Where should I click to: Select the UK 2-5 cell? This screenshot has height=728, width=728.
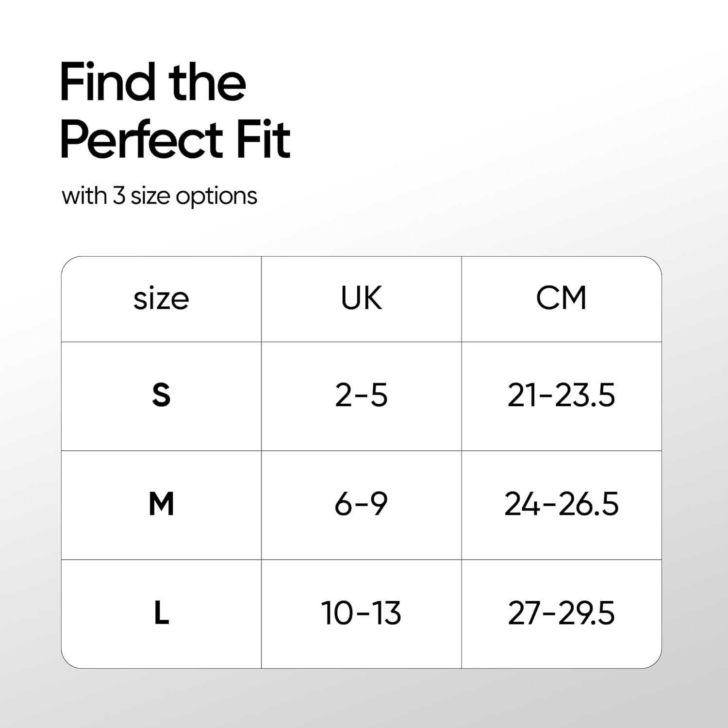(x=362, y=396)
